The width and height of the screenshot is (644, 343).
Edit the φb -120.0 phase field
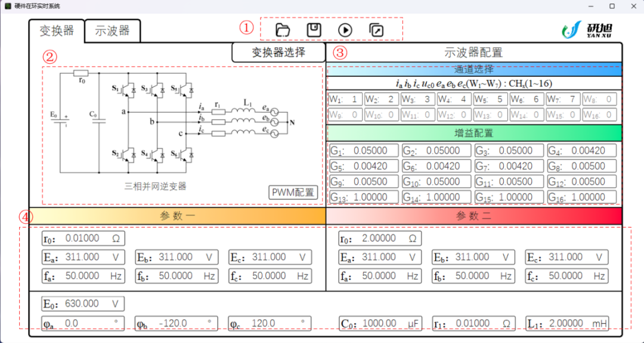click(177, 323)
